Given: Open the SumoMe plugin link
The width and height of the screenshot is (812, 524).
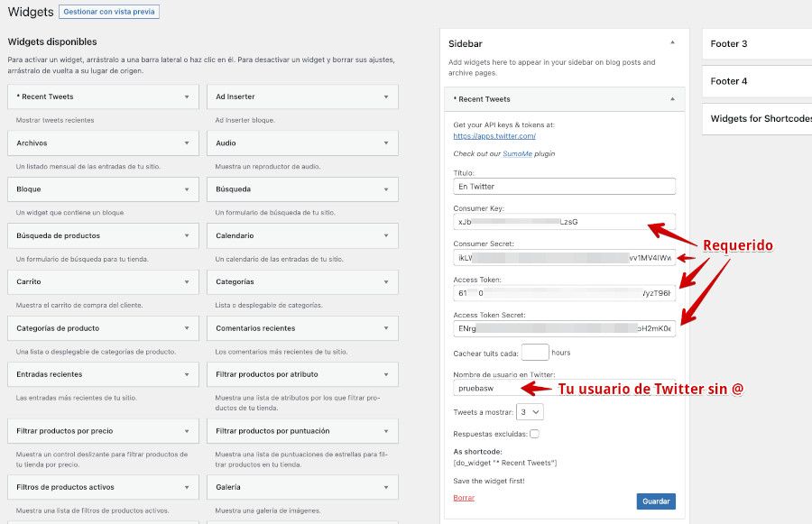Looking at the screenshot, I should pos(517,154).
